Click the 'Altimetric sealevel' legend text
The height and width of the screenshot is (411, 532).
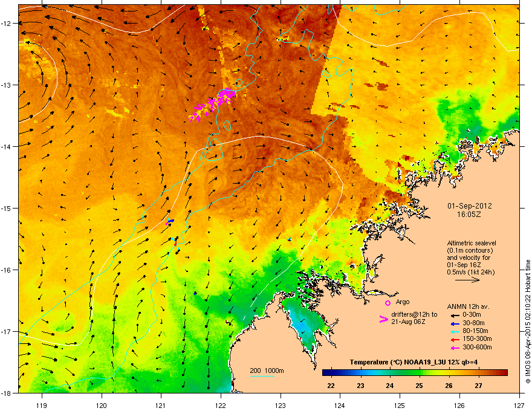pos(472,243)
